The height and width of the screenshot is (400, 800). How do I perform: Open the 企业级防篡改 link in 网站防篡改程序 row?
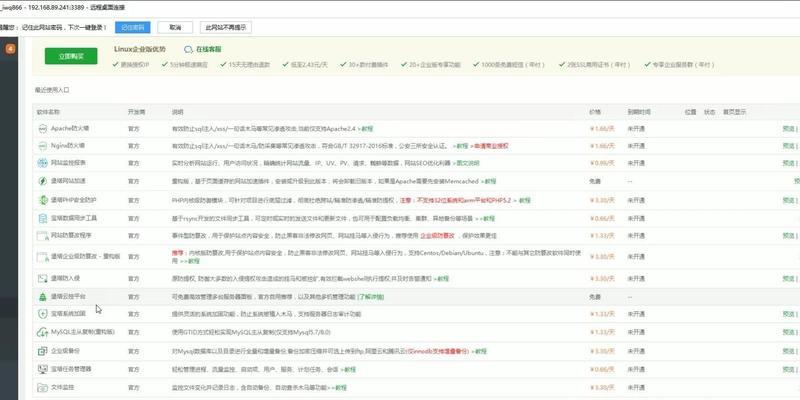click(x=437, y=236)
